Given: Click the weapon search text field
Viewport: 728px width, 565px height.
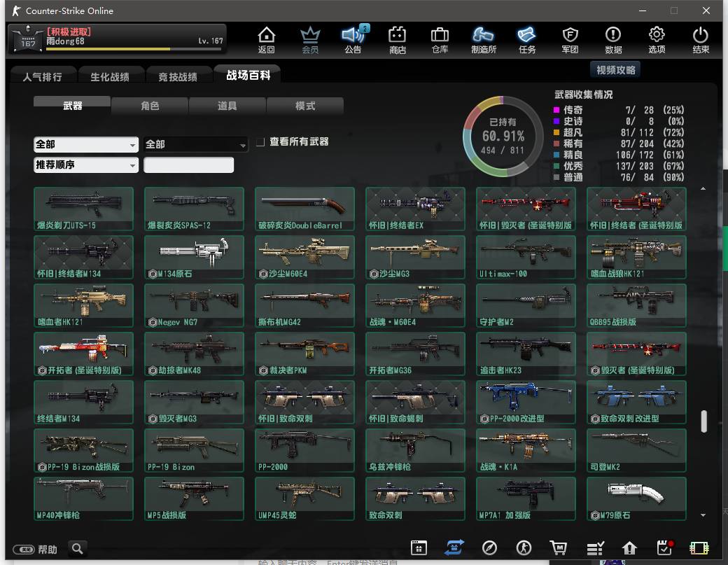Looking at the screenshot, I should (188, 165).
